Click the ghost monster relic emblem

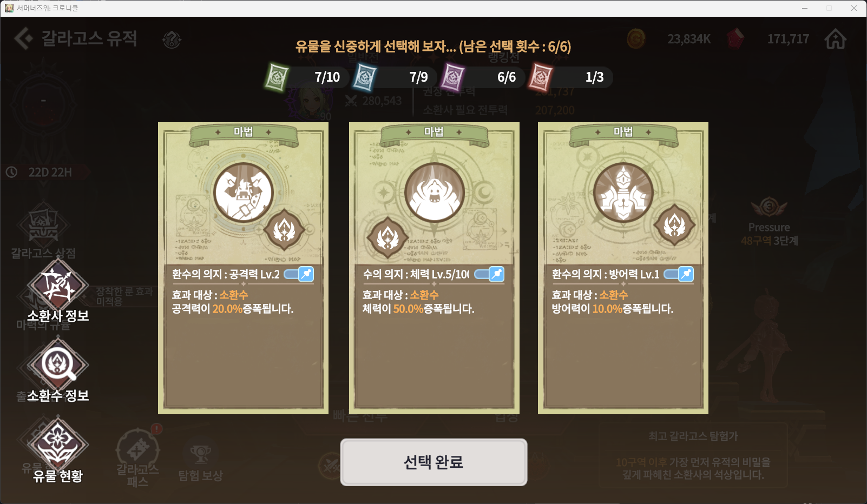click(x=435, y=193)
